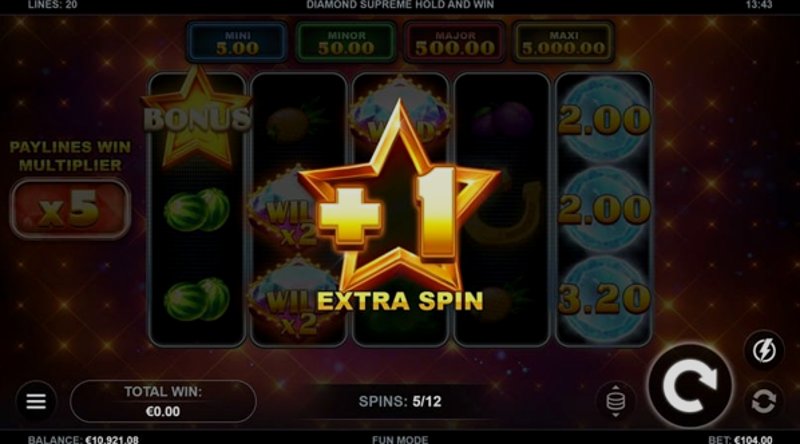This screenshot has width=800, height=444.
Task: Enable the autoplay arrows button
Action: coord(764,401)
